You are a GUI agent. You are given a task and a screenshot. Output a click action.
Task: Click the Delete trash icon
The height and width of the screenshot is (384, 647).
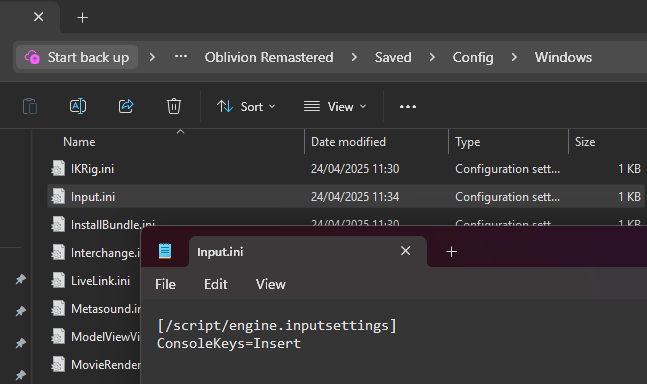click(174, 106)
